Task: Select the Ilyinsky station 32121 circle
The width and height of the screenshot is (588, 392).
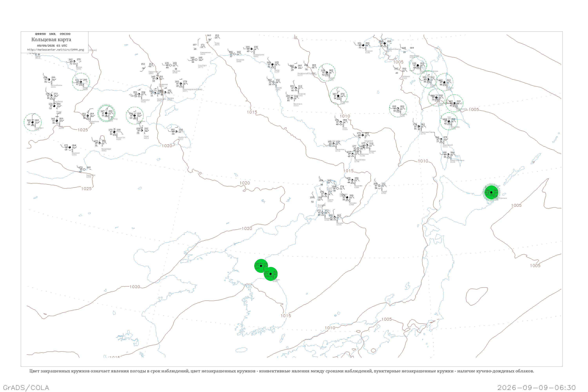Action: click(441, 139)
